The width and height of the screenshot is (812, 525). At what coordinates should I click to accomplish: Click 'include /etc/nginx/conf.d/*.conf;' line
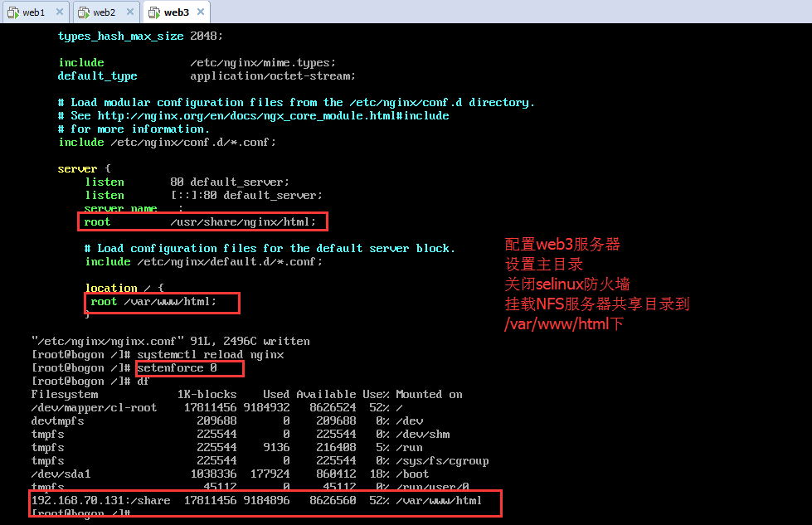tap(167, 143)
